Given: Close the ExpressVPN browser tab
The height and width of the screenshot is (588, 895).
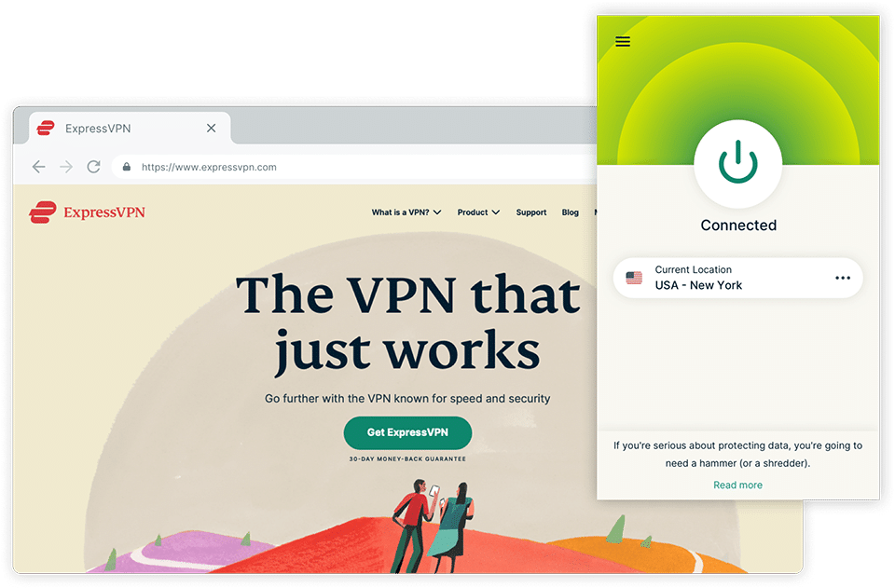Looking at the screenshot, I should (x=212, y=128).
